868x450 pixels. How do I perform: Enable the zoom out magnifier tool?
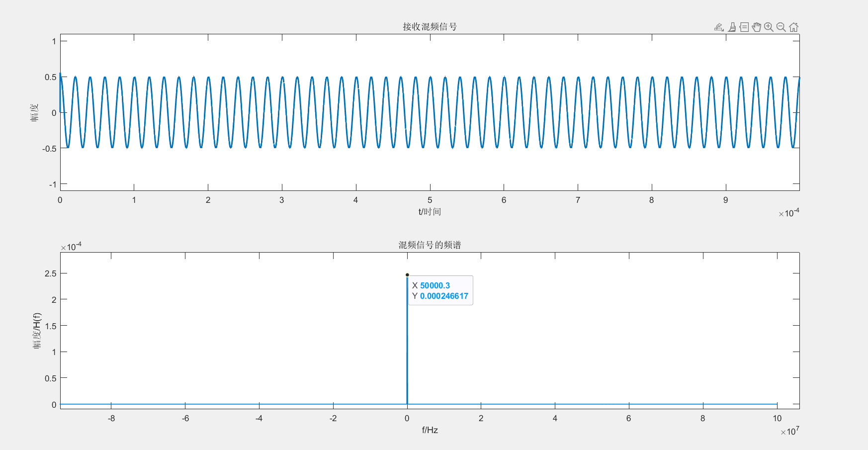(x=781, y=26)
